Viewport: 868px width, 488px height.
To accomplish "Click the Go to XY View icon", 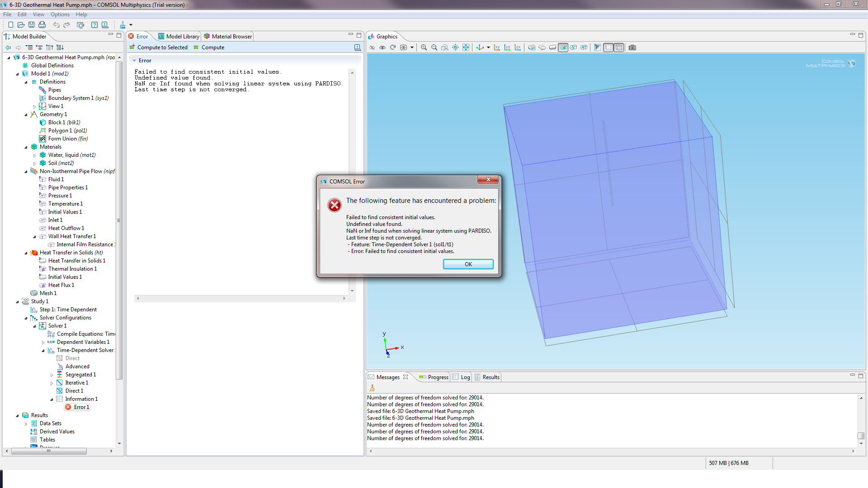I will coord(497,47).
